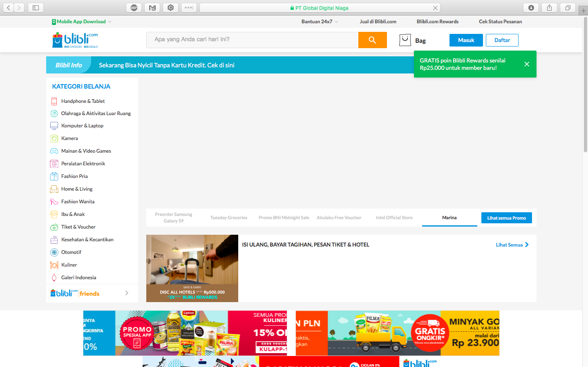Select the Tuesday Groceries promo tab
The width and height of the screenshot is (588, 367).
tap(228, 218)
